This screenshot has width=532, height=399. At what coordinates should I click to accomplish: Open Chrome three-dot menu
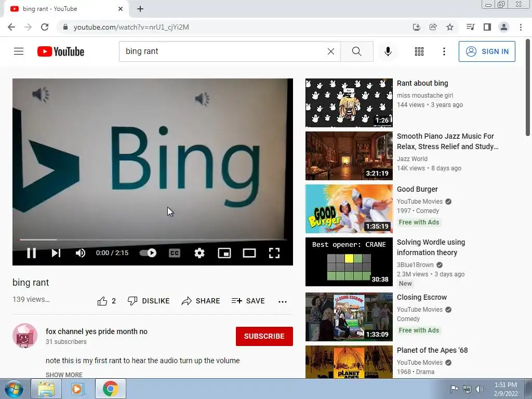pyautogui.click(x=521, y=27)
